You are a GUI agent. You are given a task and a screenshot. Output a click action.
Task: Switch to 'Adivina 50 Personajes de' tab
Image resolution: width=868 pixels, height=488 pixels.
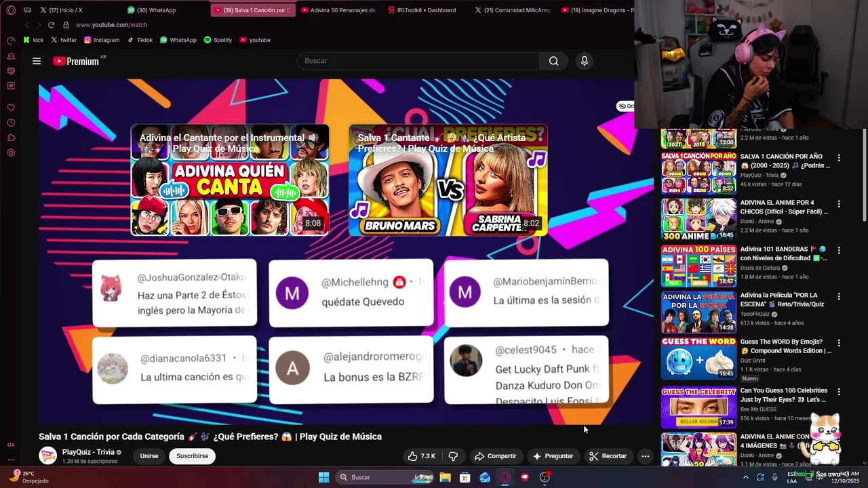[340, 10]
